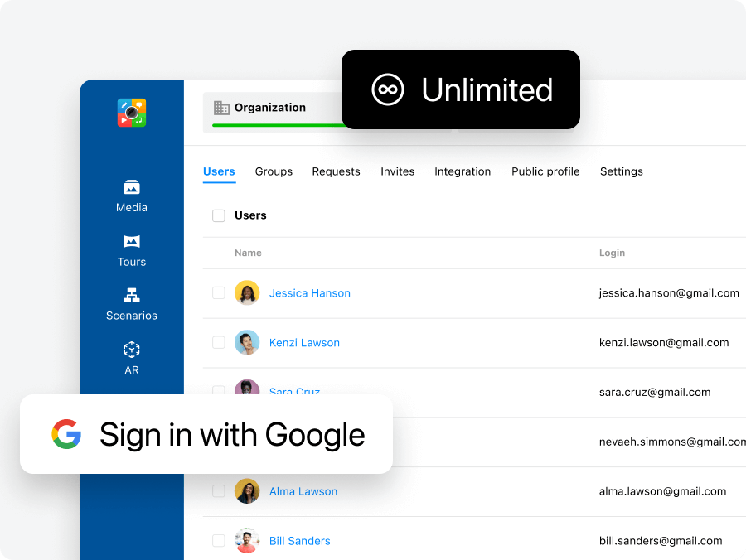Click the Organization building icon
The height and width of the screenshot is (560, 746).
click(x=221, y=108)
